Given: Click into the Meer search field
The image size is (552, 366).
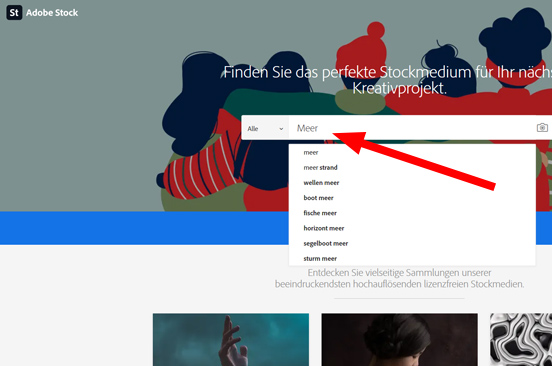Looking at the screenshot, I should pyautogui.click(x=412, y=128).
